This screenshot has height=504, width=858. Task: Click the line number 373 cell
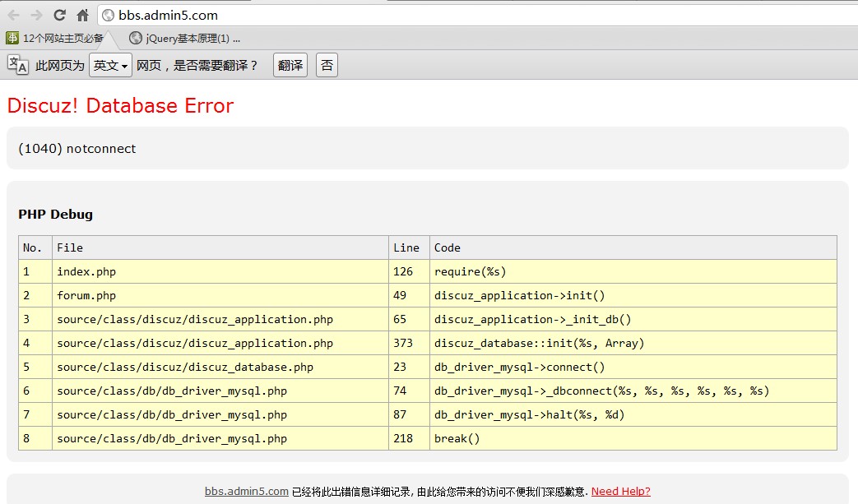[x=410, y=344]
